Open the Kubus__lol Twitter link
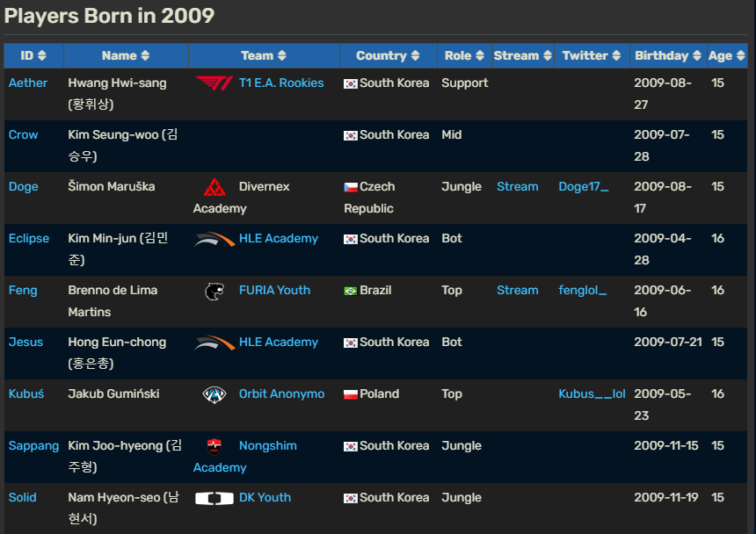 592,393
